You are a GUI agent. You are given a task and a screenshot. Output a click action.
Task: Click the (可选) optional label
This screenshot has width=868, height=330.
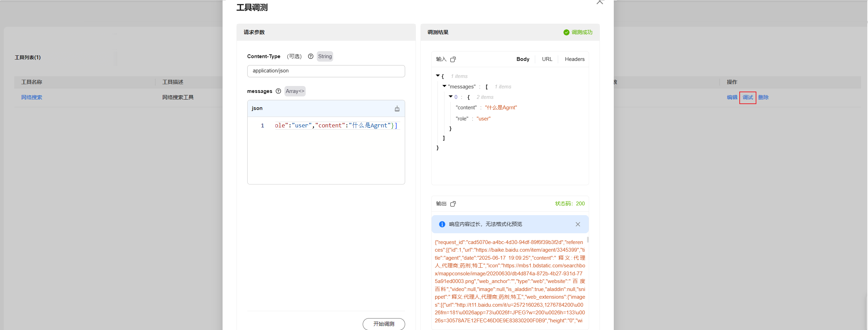pos(294,56)
